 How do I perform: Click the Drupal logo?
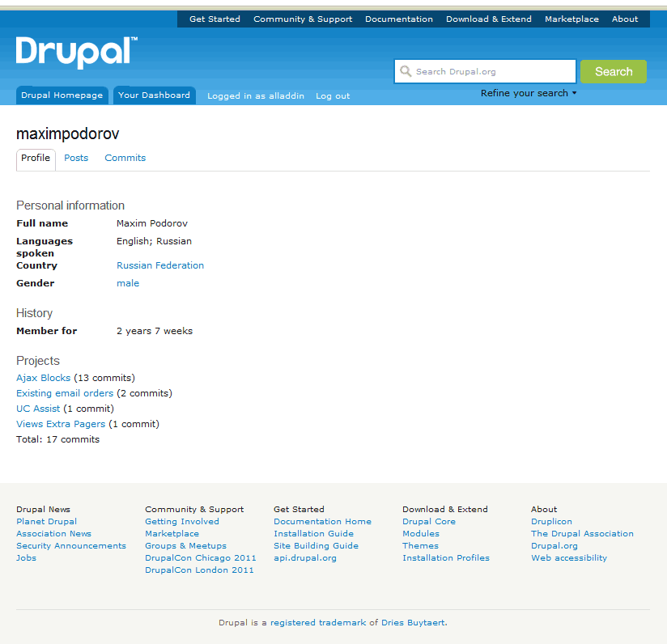click(x=77, y=53)
